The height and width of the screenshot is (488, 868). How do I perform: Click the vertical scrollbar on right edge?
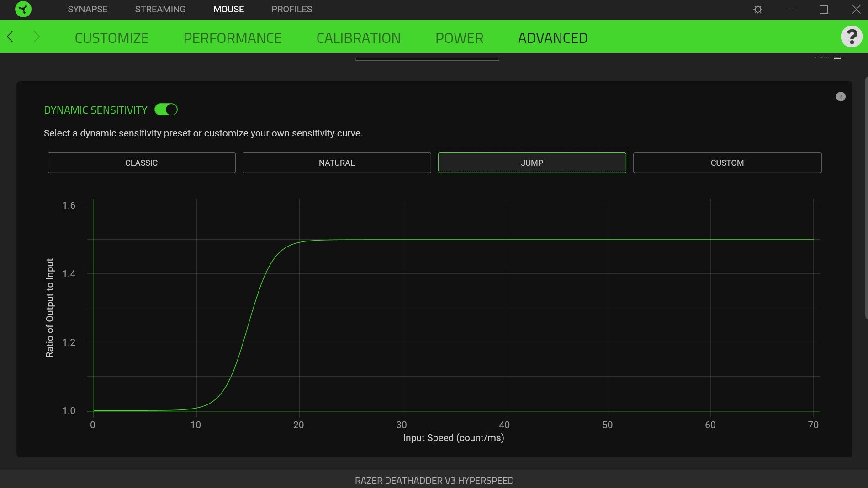(x=866, y=196)
